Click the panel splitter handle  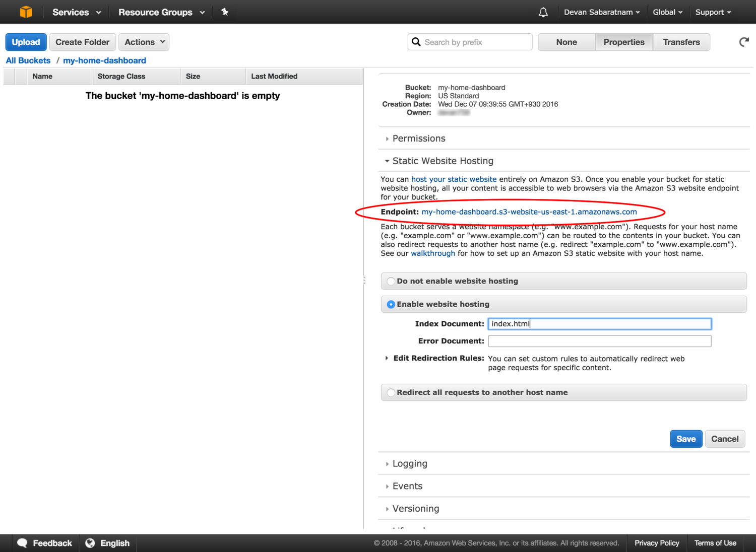364,280
